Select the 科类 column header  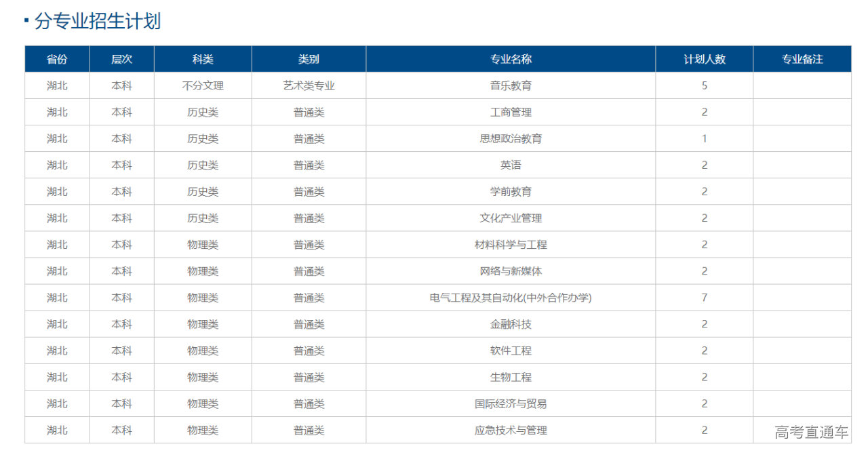point(203,59)
